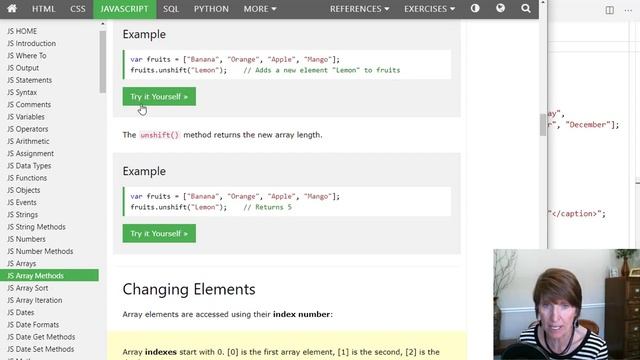This screenshot has width=640, height=360.
Task: Click the split editor icon in right window
Action: pyautogui.click(x=609, y=10)
